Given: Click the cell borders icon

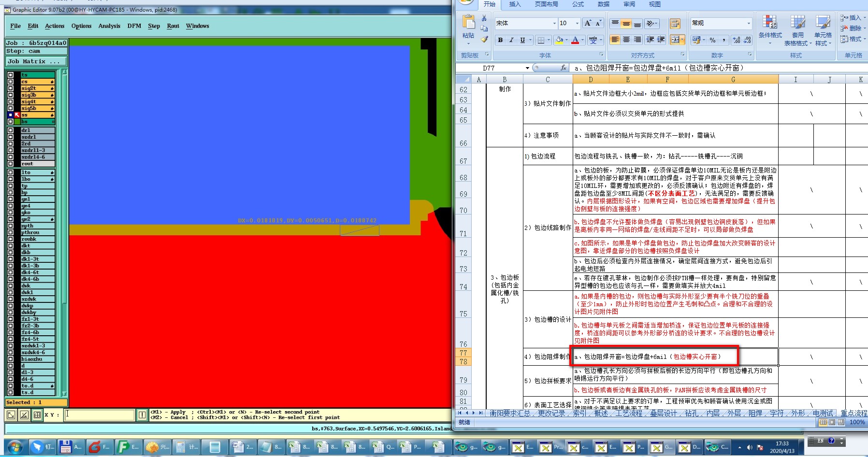Looking at the screenshot, I should [x=541, y=40].
